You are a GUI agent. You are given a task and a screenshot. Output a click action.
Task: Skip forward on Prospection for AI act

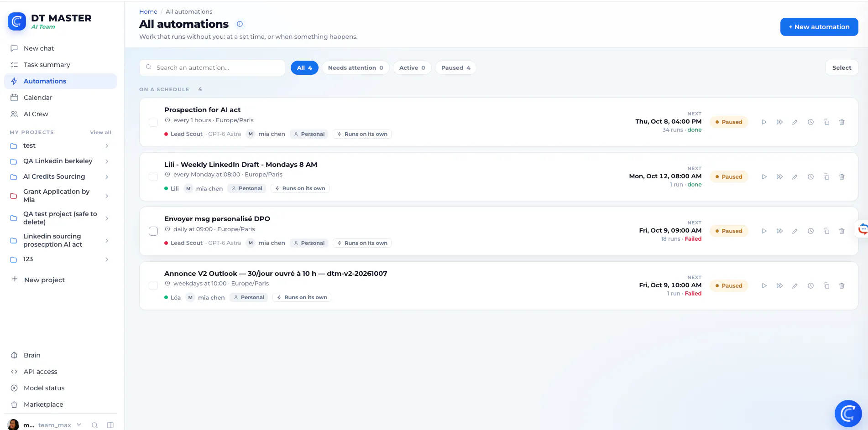(x=779, y=122)
